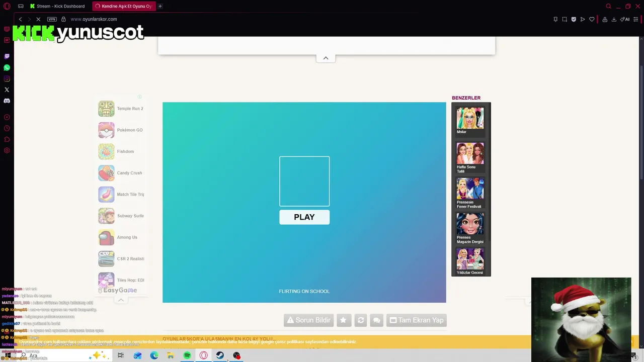Open Twitch in the Opera sidebar

pyautogui.click(x=7, y=56)
